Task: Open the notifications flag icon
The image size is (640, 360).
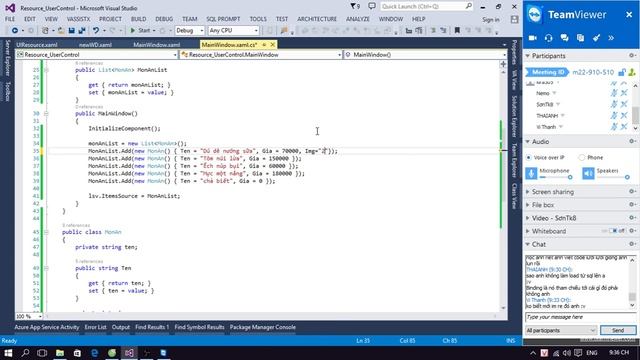Action: point(355,7)
